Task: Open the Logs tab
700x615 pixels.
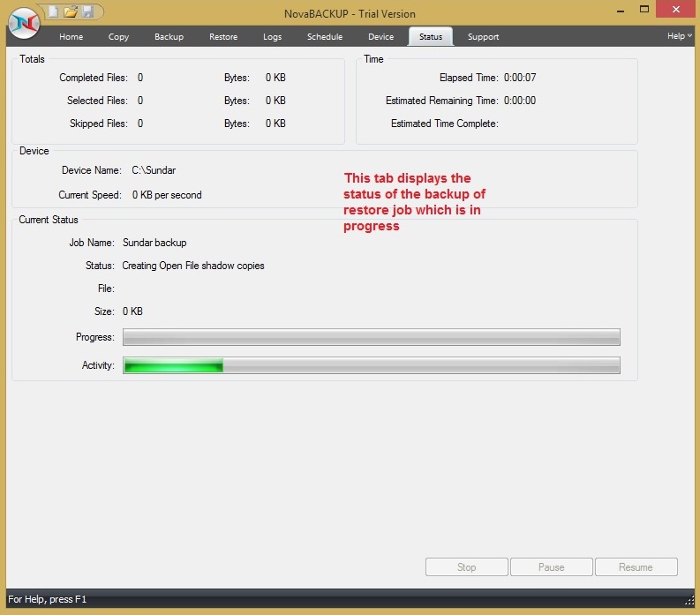Action: click(x=273, y=37)
